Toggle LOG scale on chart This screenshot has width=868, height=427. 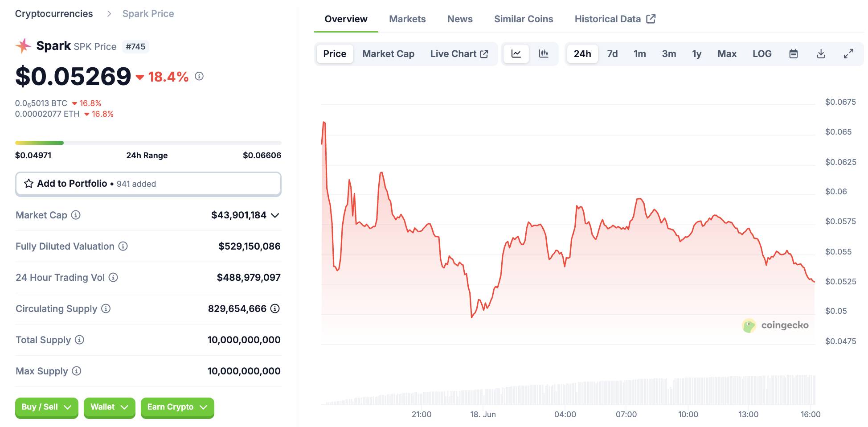coord(762,54)
